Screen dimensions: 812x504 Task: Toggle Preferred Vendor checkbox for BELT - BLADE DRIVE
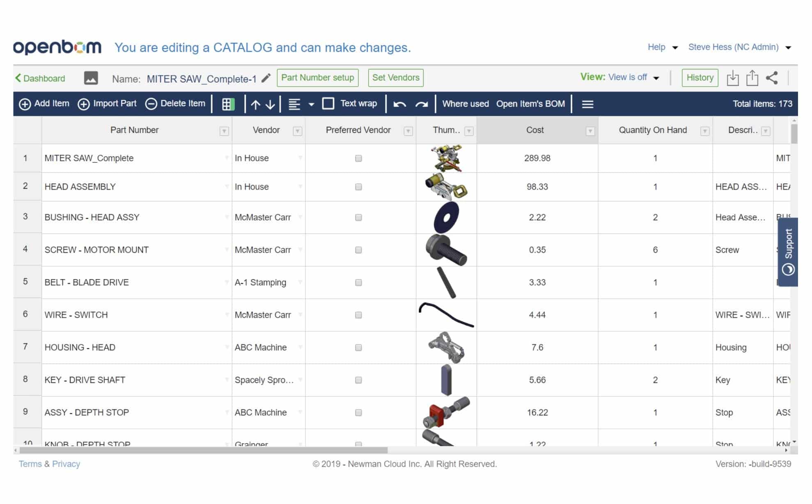359,282
